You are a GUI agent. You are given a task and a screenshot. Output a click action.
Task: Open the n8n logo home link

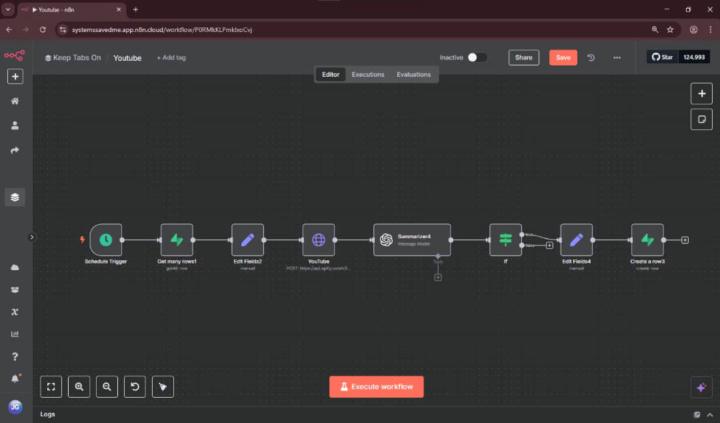coord(15,56)
